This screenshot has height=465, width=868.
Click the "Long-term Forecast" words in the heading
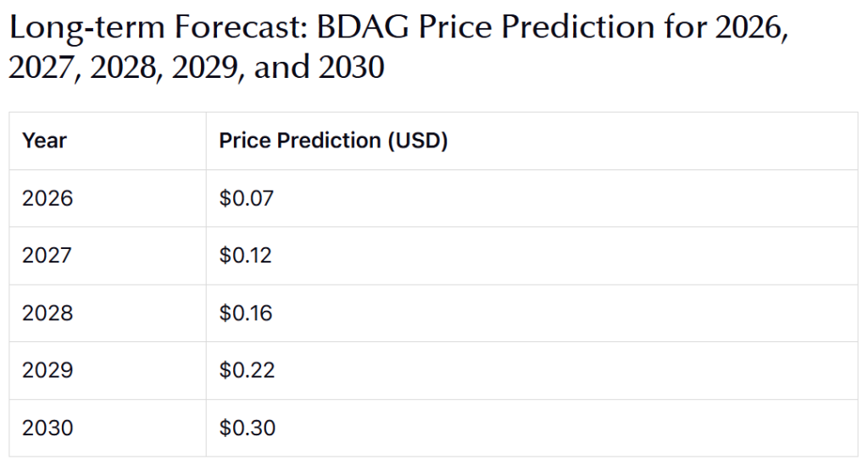(x=155, y=30)
